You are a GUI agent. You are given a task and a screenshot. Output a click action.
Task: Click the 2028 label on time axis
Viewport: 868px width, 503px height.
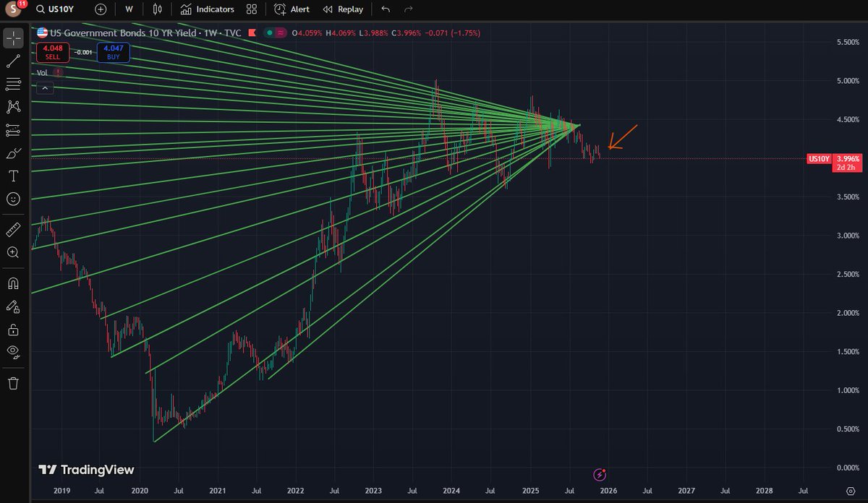point(764,490)
